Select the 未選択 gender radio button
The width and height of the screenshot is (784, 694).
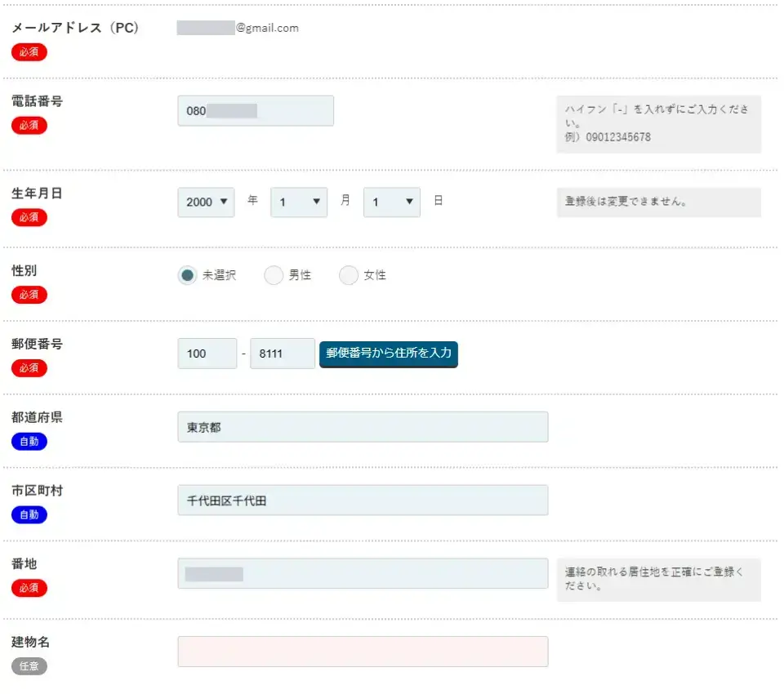tap(189, 275)
